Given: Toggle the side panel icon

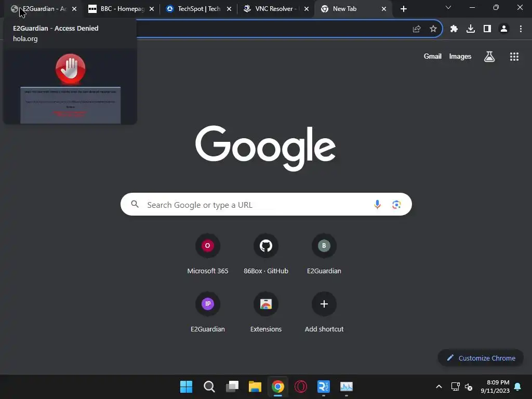Looking at the screenshot, I should click(487, 29).
